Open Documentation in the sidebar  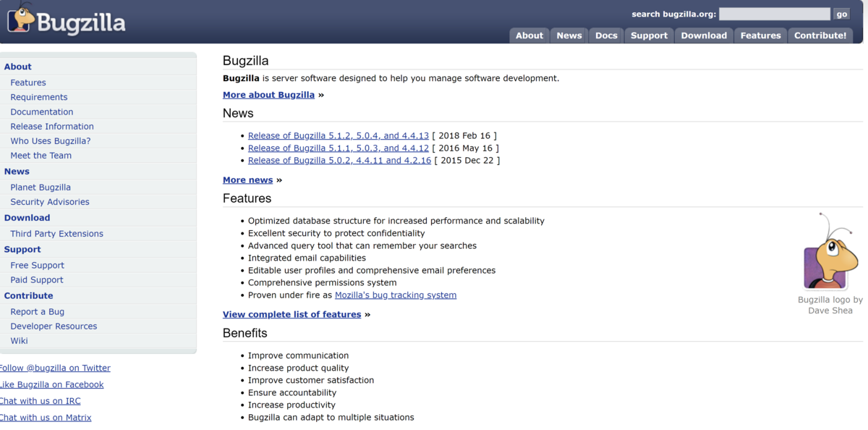pos(42,111)
